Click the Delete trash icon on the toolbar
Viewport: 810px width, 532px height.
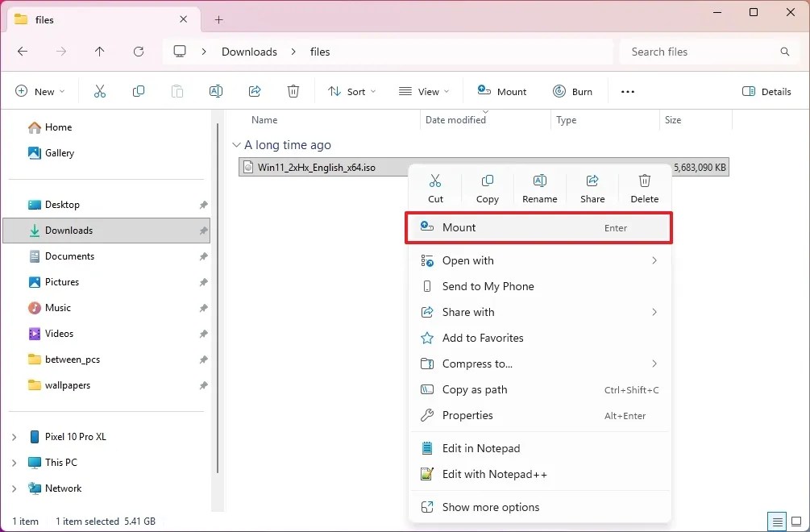point(293,91)
